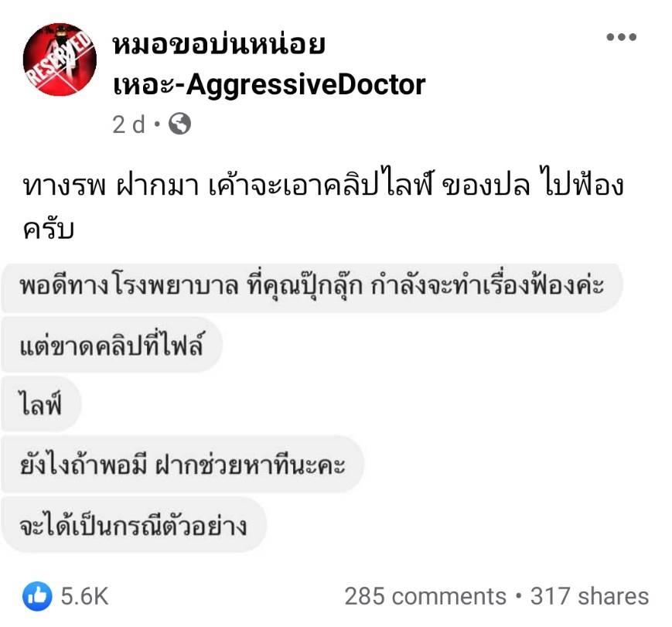Click the globe public audience icon
The height and width of the screenshot is (627, 672).
179,124
